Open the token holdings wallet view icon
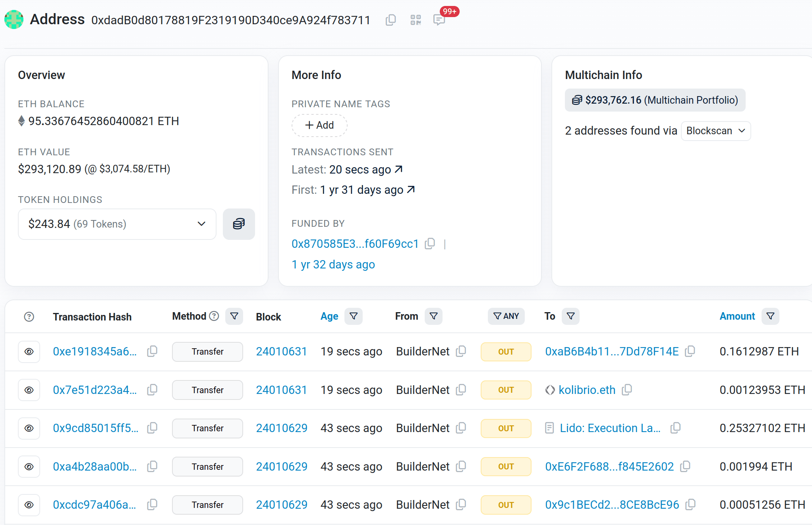The image size is (812, 525). pos(238,224)
